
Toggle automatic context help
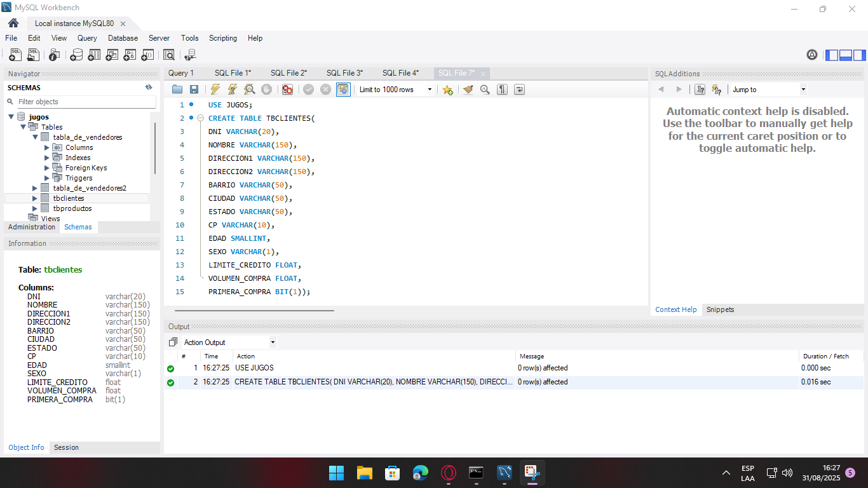[x=717, y=90]
